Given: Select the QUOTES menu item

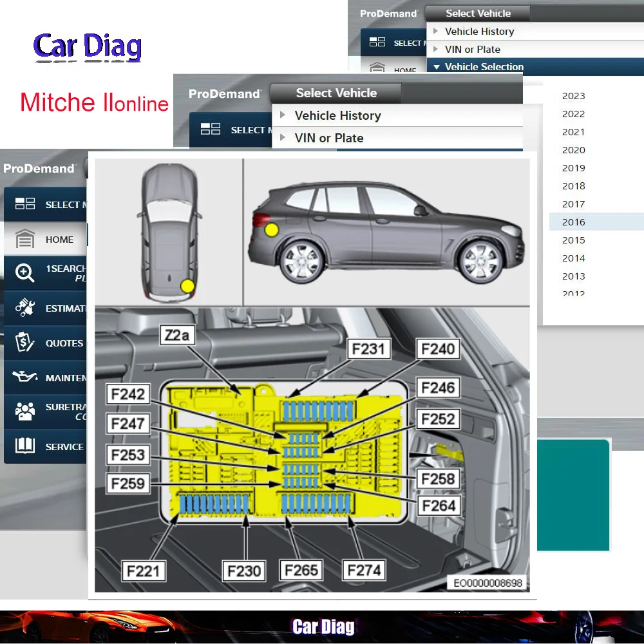Looking at the screenshot, I should [45, 343].
